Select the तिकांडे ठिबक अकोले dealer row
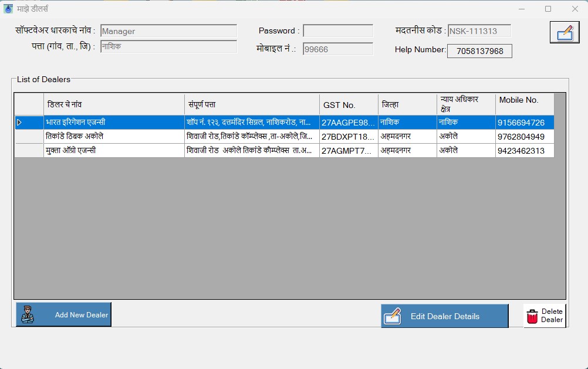Screen dimensions: 588x369 (x=114, y=137)
